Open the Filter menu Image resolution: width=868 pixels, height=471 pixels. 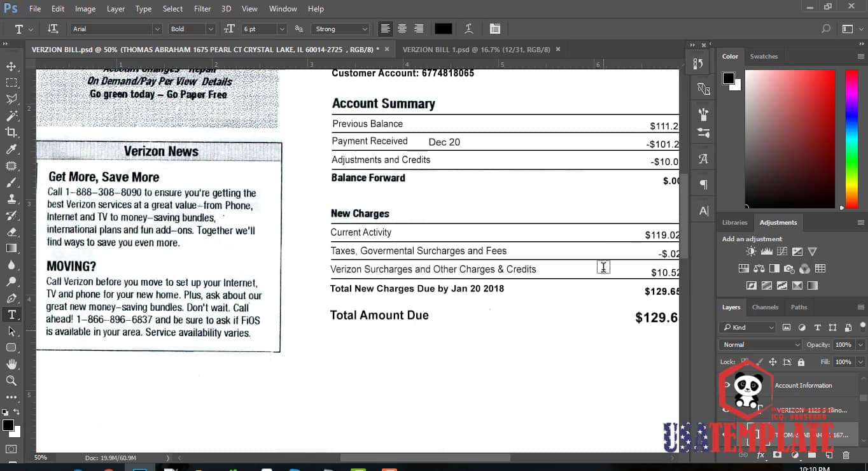tap(202, 9)
